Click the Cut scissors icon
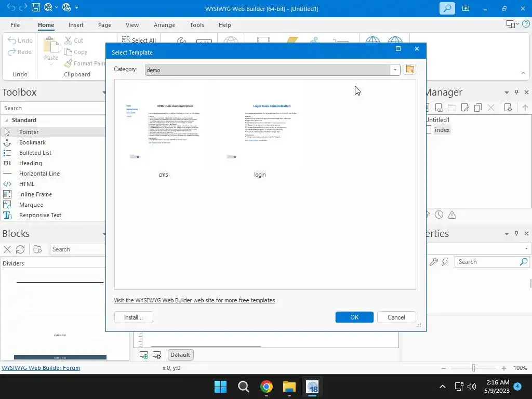This screenshot has height=399, width=532. tap(68, 41)
